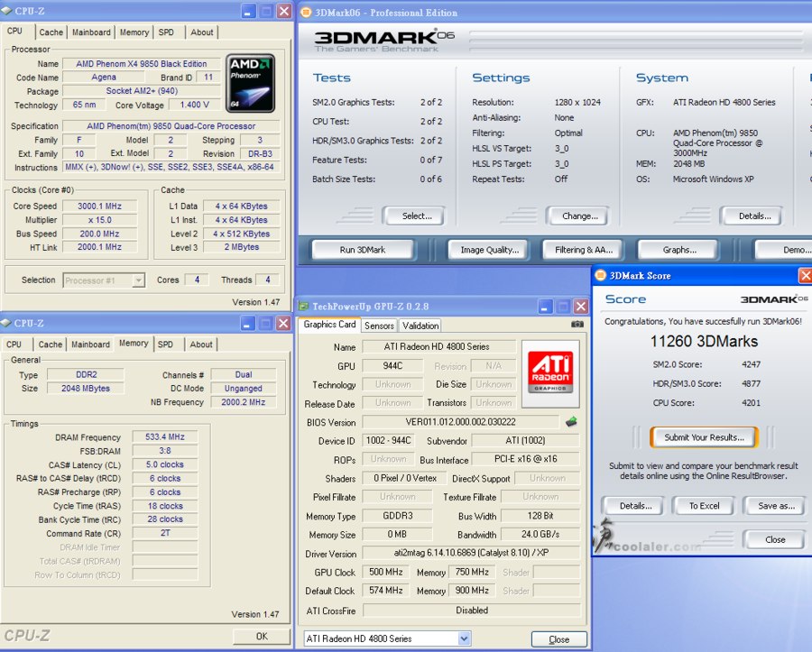Click the Driver Version field in GPU-Z
This screenshot has width=812, height=652.
[471, 553]
